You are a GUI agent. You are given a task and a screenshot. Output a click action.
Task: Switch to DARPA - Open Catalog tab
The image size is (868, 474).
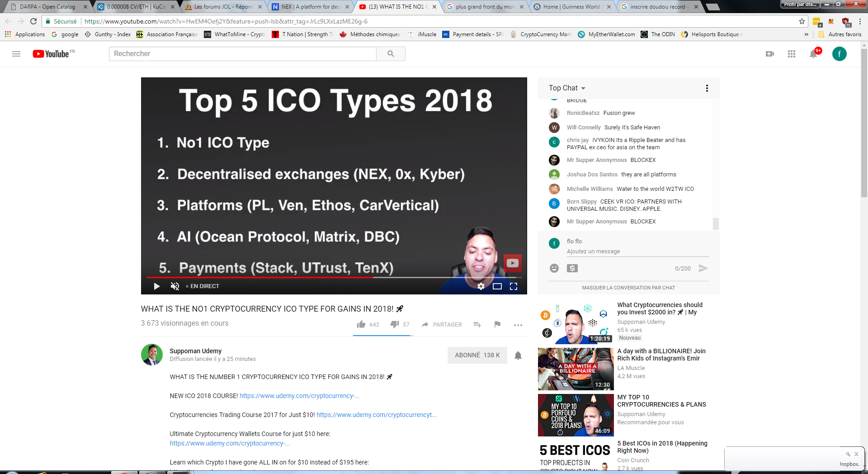[x=47, y=7]
